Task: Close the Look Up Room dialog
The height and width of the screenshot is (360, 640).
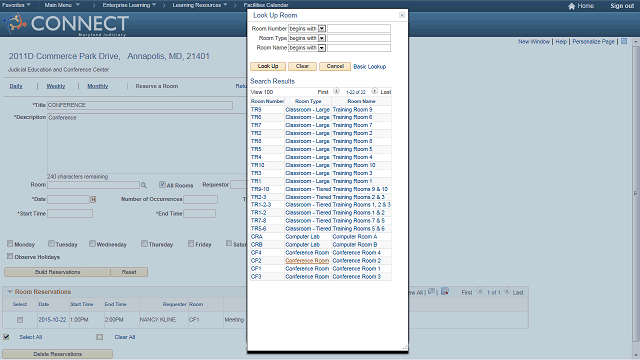Action: pos(402,15)
